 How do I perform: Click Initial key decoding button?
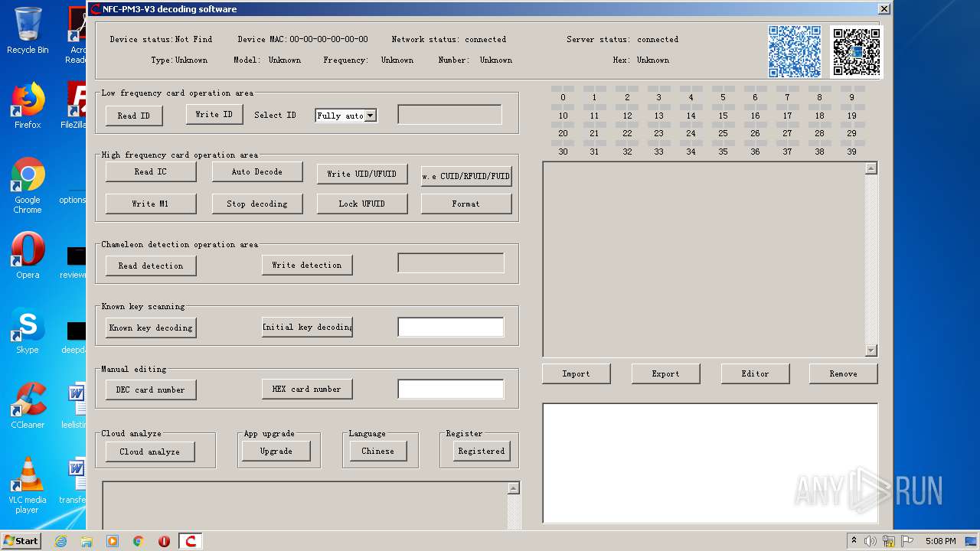click(x=307, y=327)
